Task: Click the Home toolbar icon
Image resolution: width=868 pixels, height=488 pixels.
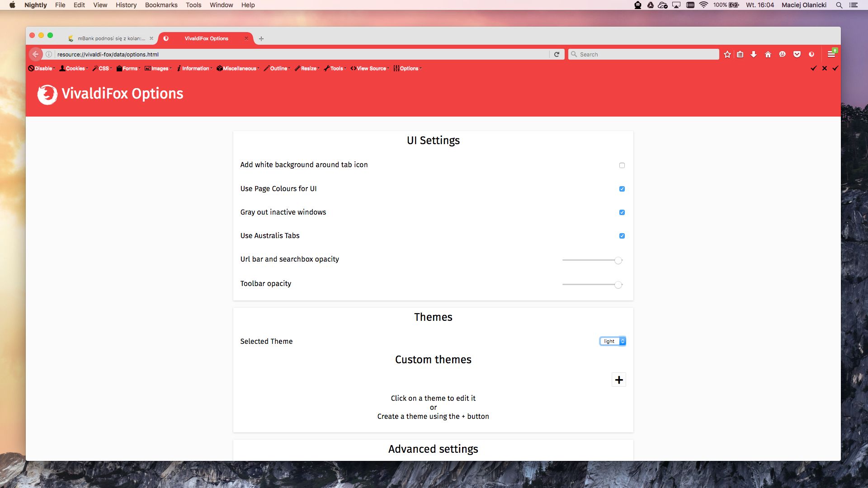Action: tap(768, 54)
